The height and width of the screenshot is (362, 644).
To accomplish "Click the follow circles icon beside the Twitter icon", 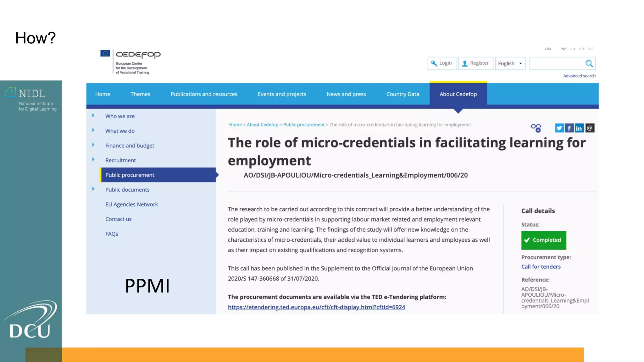I will (x=536, y=128).
